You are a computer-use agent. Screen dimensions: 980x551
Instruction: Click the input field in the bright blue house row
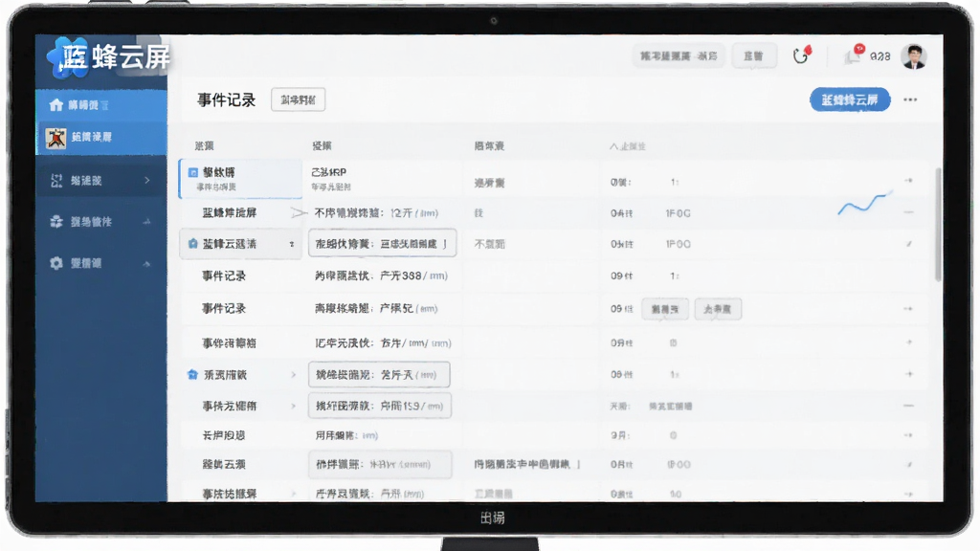379,375
